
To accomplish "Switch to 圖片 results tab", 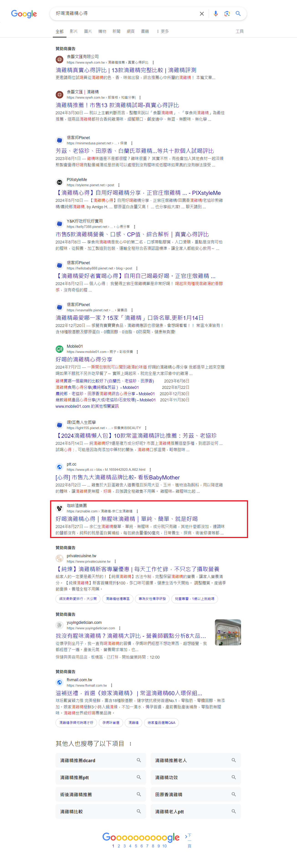I will pyautogui.click(x=88, y=31).
